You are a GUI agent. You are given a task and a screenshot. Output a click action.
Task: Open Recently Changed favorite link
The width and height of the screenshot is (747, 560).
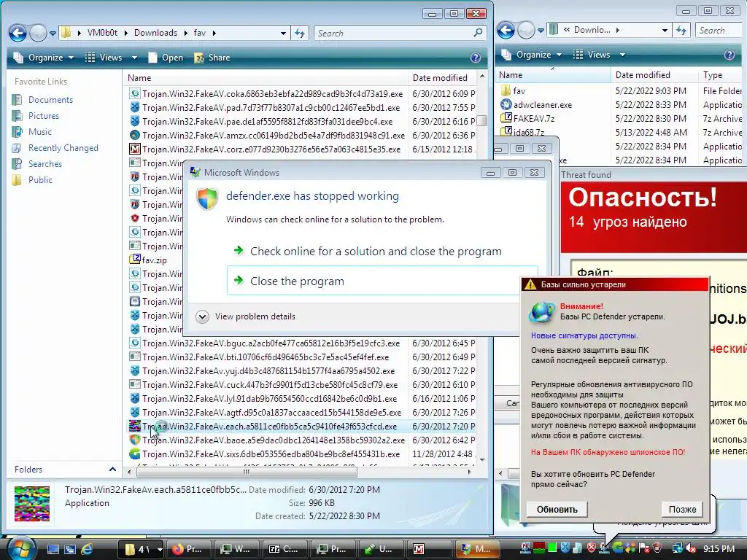click(x=63, y=147)
